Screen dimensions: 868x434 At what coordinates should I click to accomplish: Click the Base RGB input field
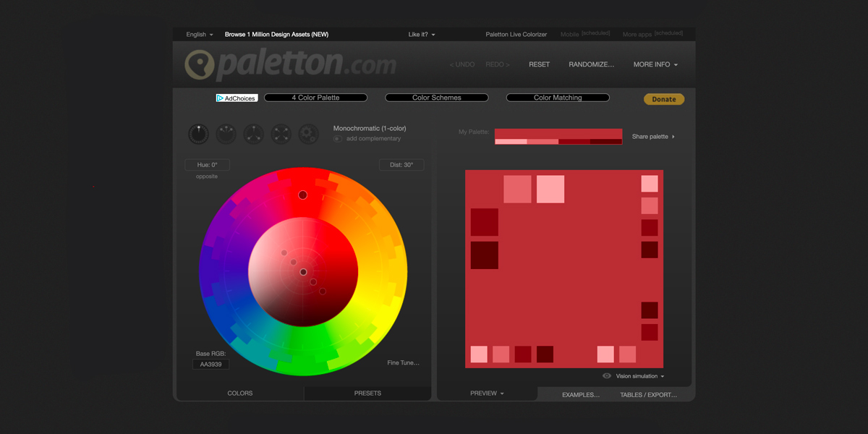coord(210,364)
